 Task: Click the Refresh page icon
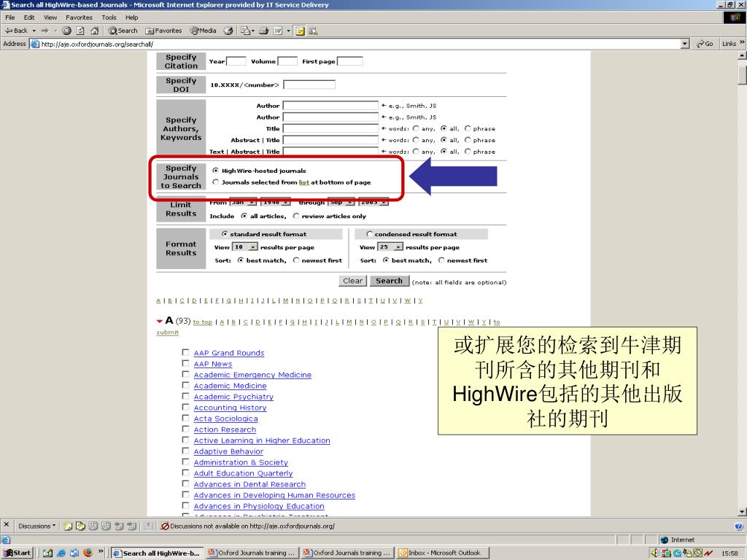[80, 31]
